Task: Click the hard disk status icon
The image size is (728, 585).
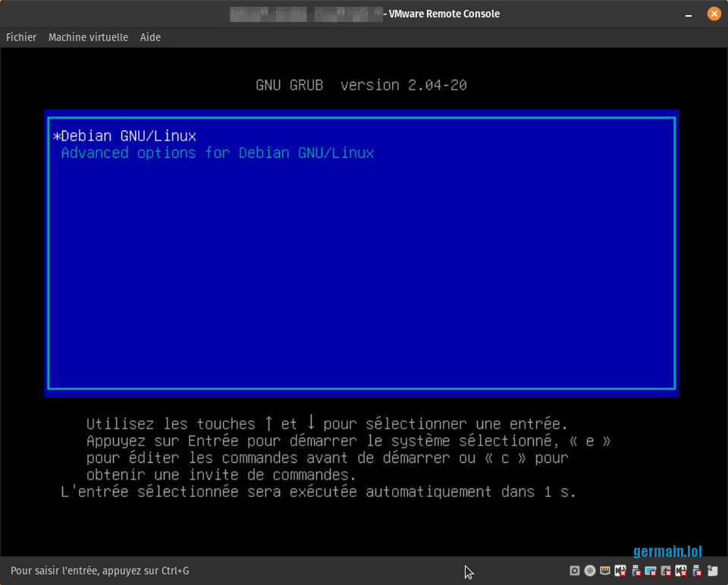Action: tap(575, 571)
